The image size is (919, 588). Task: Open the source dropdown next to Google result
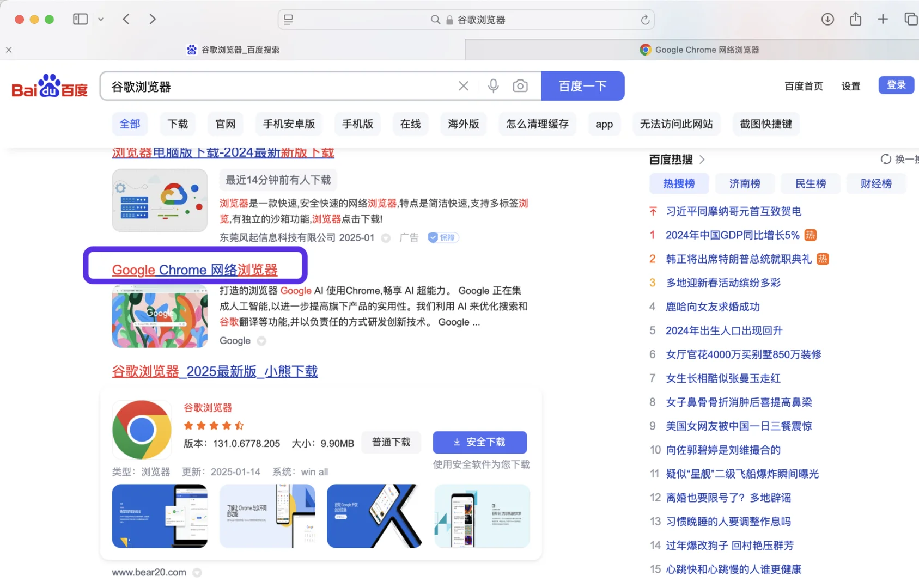coord(261,341)
